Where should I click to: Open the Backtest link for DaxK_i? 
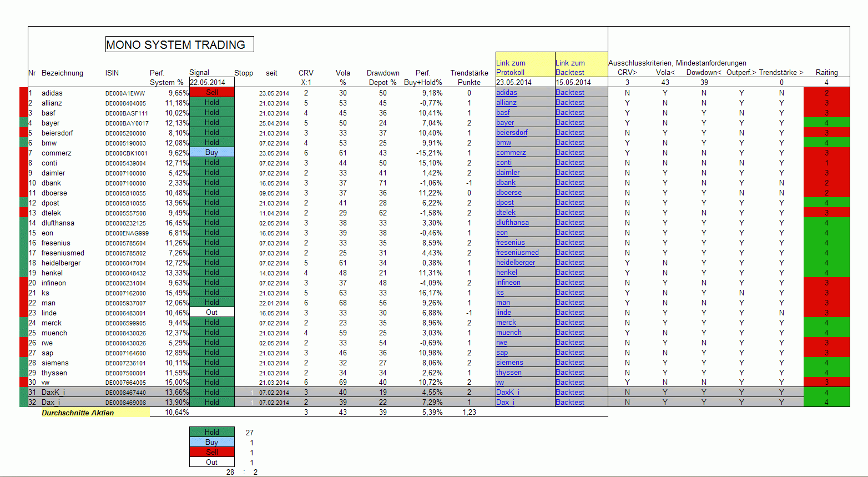tap(569, 393)
